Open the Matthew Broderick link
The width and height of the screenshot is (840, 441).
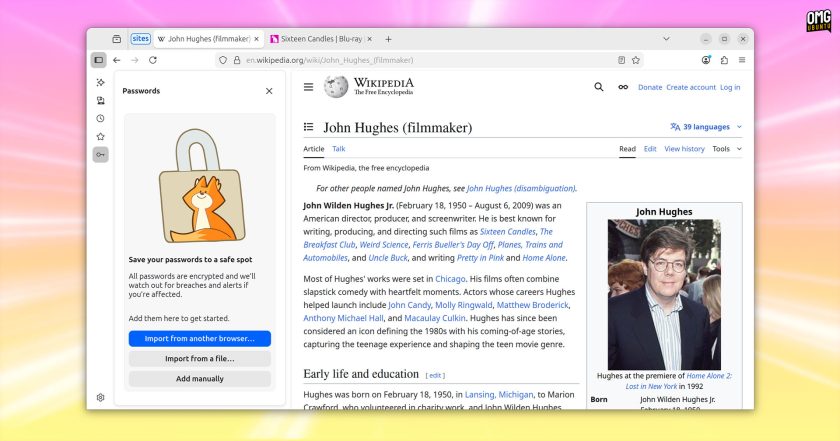click(x=532, y=305)
